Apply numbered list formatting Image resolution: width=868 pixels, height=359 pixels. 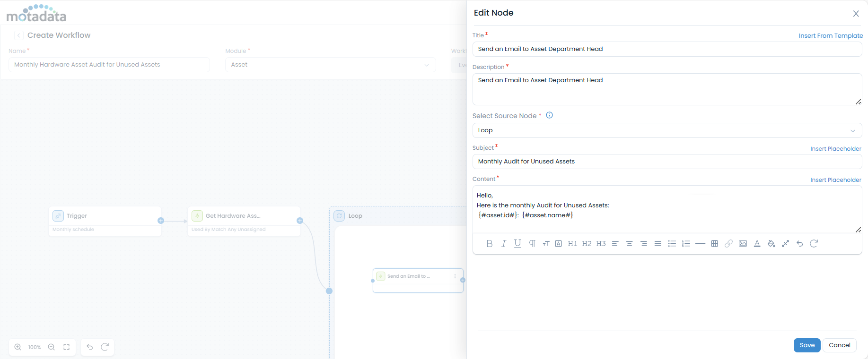686,244
